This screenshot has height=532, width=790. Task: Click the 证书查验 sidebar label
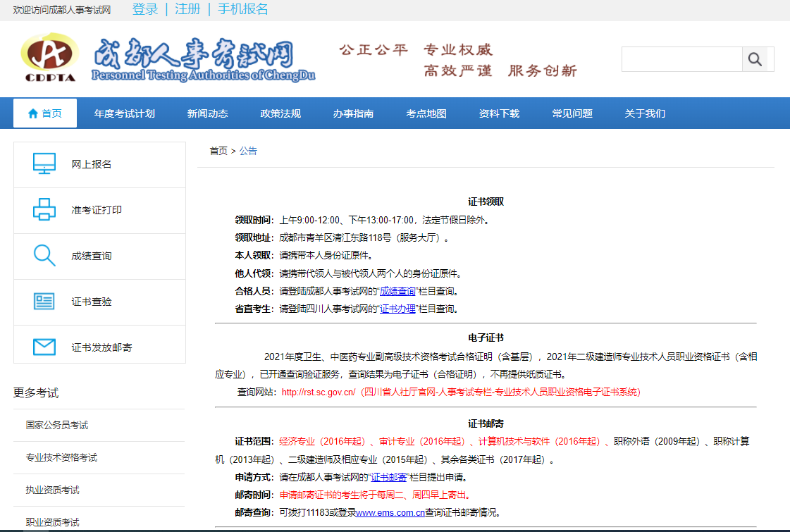[91, 302]
